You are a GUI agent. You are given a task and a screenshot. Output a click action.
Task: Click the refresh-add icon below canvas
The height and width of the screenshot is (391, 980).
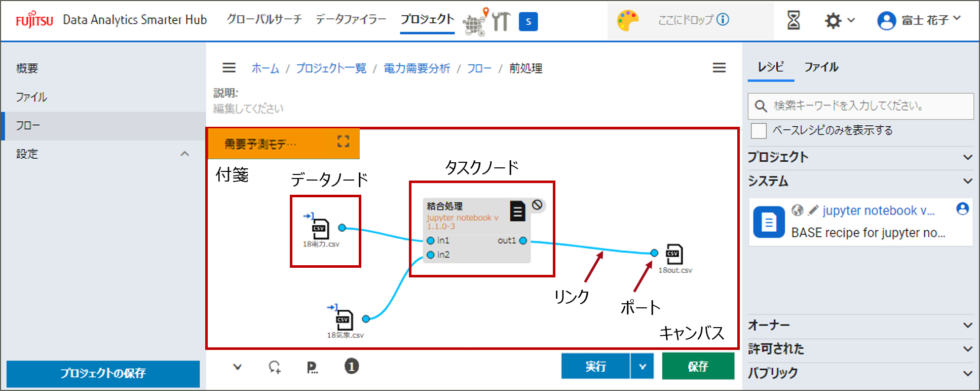(274, 367)
